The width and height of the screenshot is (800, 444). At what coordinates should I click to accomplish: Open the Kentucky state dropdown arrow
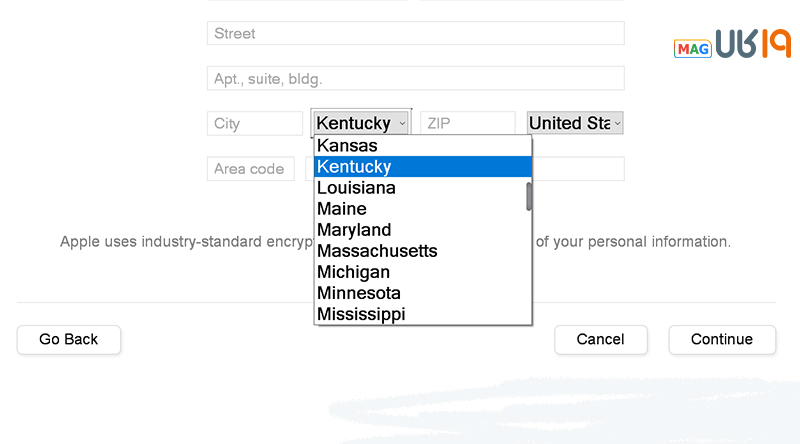pyautogui.click(x=402, y=123)
